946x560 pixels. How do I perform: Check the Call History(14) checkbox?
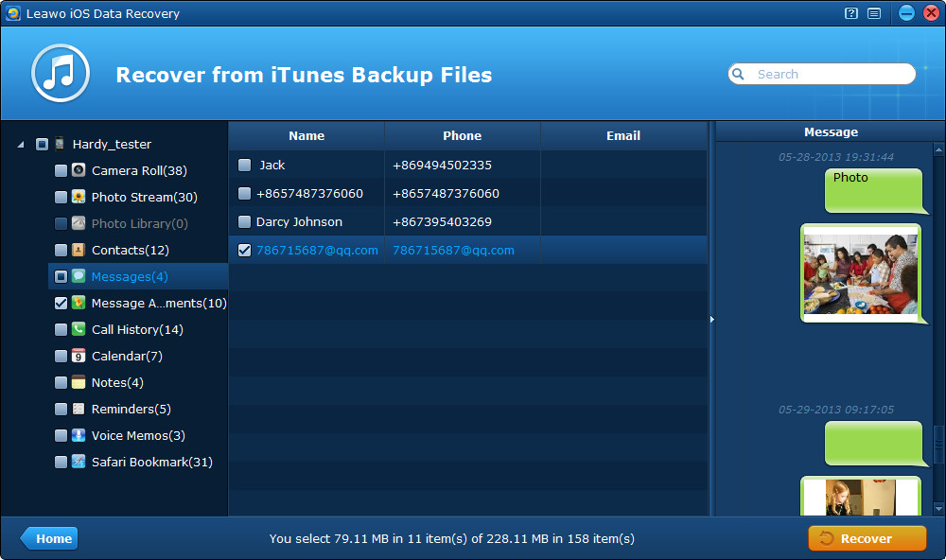[x=61, y=330]
